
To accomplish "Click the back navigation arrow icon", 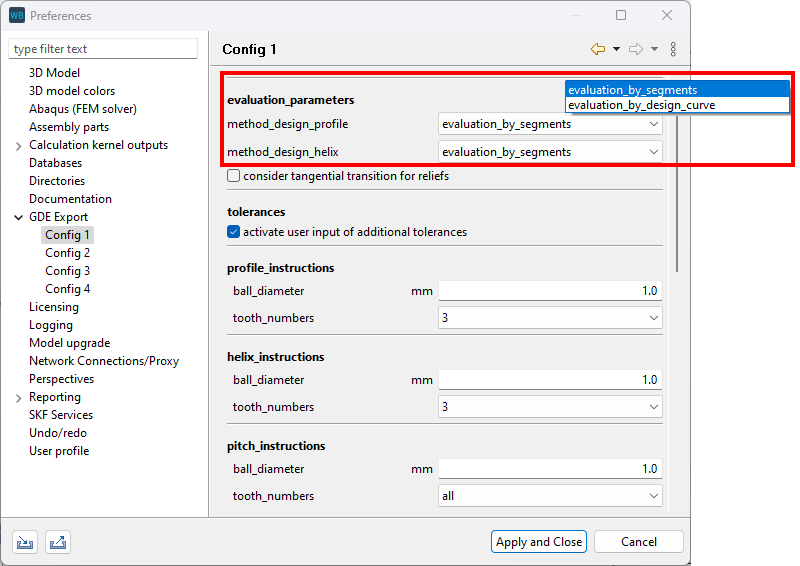I will 598,49.
